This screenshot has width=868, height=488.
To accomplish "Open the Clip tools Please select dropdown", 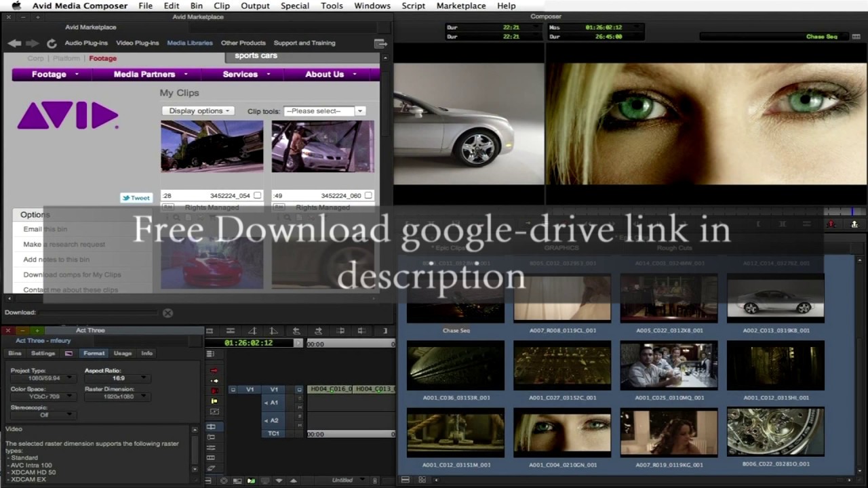I will (325, 110).
